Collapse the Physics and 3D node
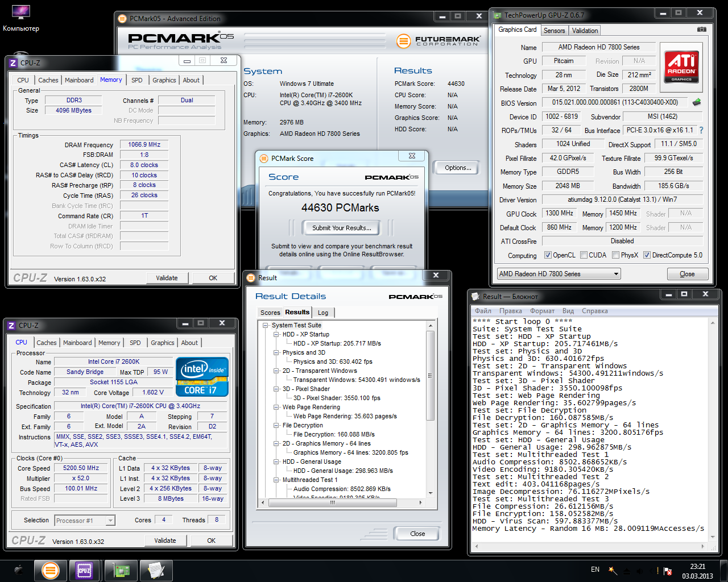This screenshot has height=582, width=728. [x=276, y=352]
